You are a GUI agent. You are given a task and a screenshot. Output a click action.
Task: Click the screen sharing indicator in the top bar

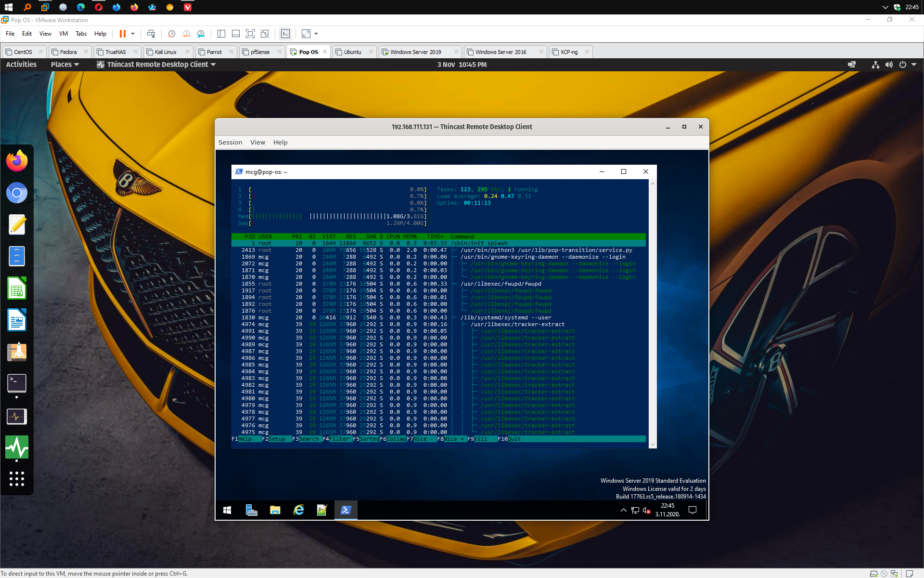point(851,65)
